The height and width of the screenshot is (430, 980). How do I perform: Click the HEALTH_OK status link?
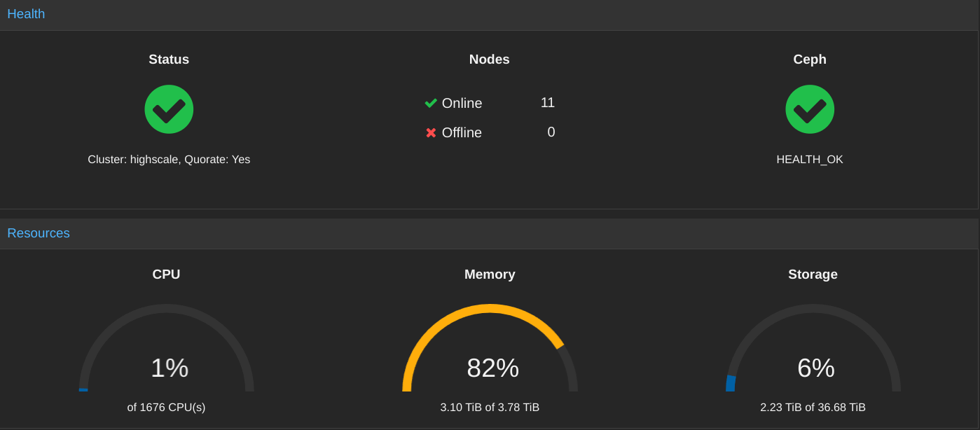coord(810,159)
